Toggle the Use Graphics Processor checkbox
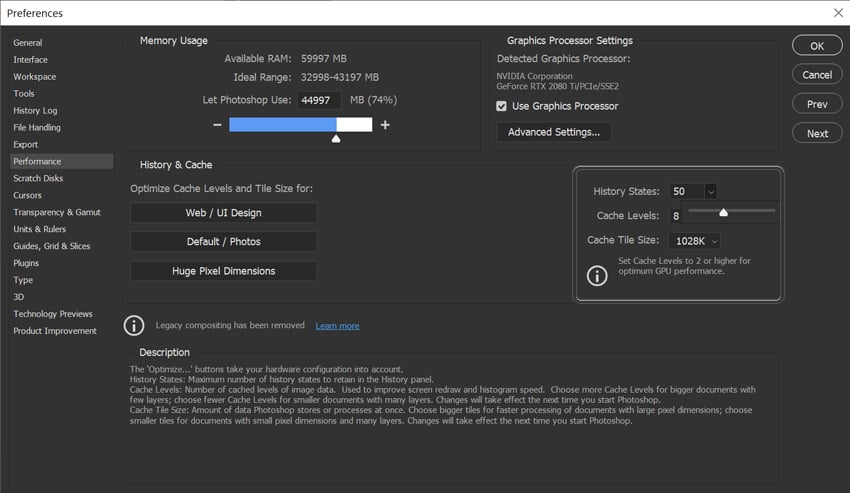The width and height of the screenshot is (850, 493). 502,106
